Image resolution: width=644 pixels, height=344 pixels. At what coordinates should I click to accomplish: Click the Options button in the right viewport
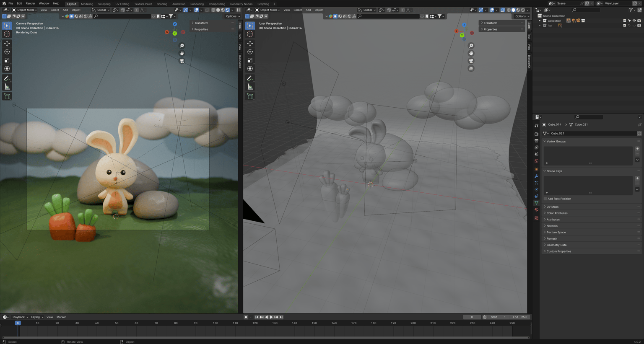pos(522,16)
